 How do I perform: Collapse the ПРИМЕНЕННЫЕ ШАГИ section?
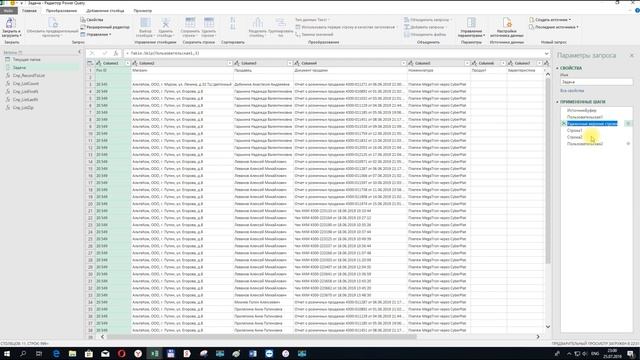click(558, 102)
